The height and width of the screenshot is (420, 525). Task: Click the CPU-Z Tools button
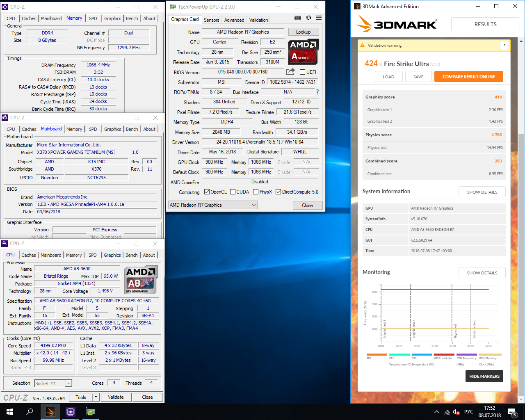[x=81, y=397]
